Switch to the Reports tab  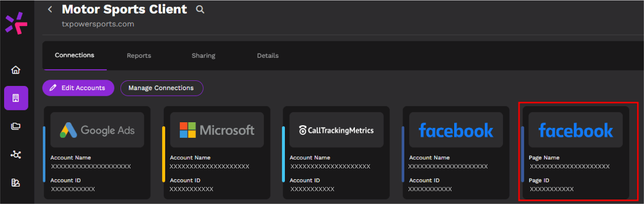(139, 56)
